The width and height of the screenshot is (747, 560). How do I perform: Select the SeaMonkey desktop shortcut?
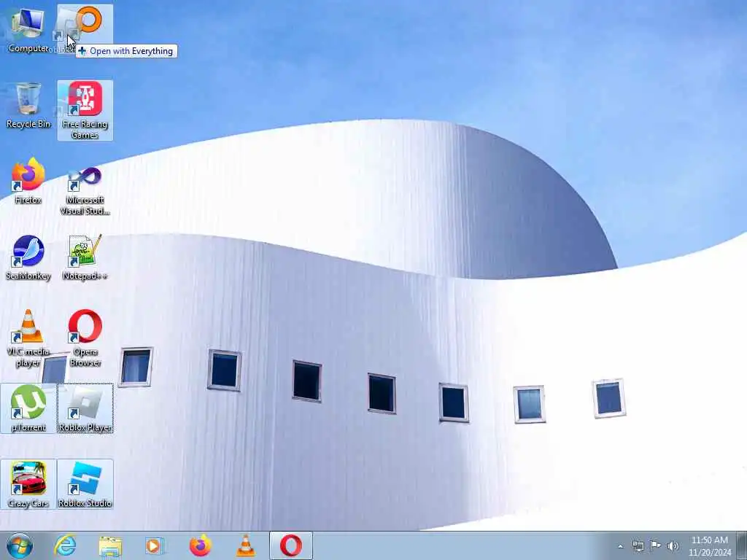[x=28, y=257]
